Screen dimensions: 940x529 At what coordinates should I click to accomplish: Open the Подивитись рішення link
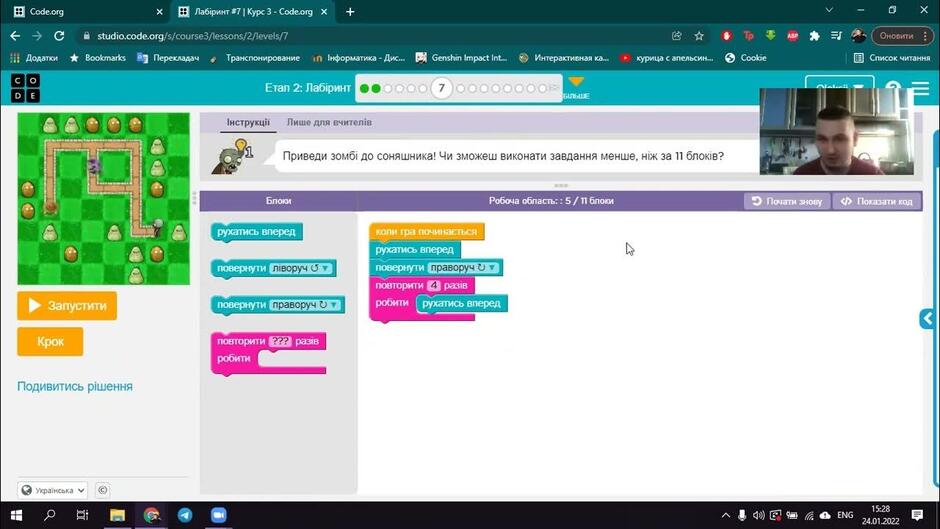pyautogui.click(x=75, y=386)
